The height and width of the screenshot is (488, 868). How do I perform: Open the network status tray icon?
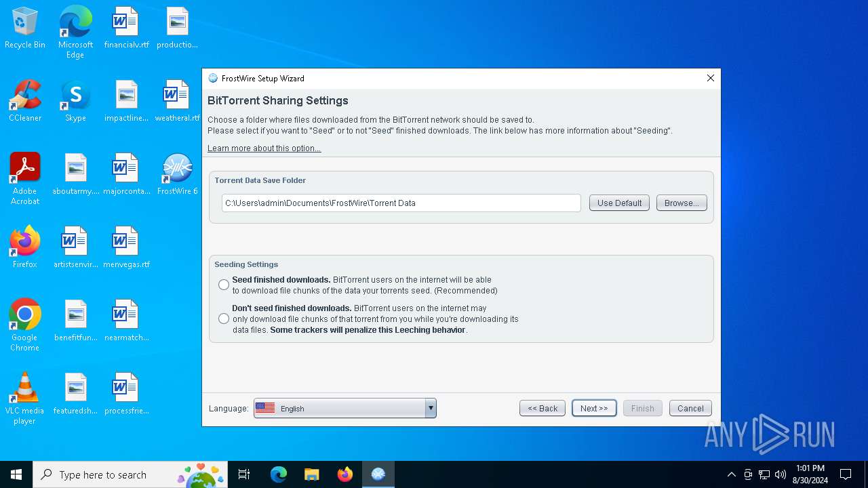point(764,474)
